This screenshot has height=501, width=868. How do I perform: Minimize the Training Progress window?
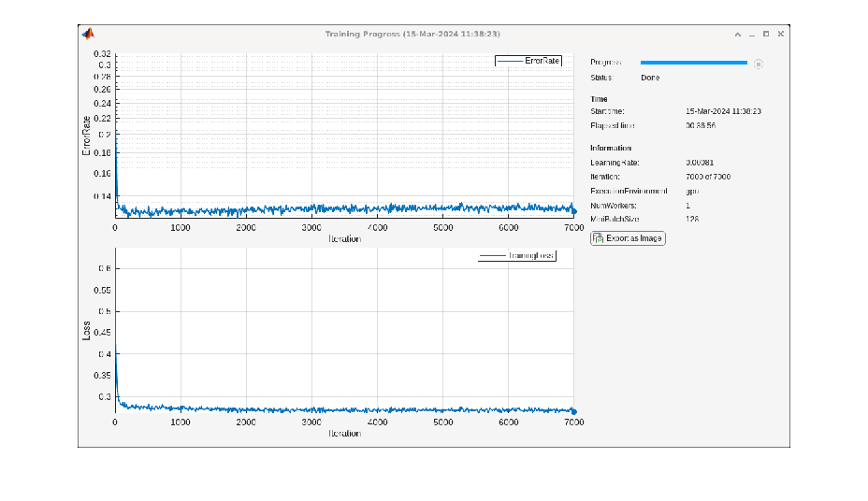click(751, 34)
